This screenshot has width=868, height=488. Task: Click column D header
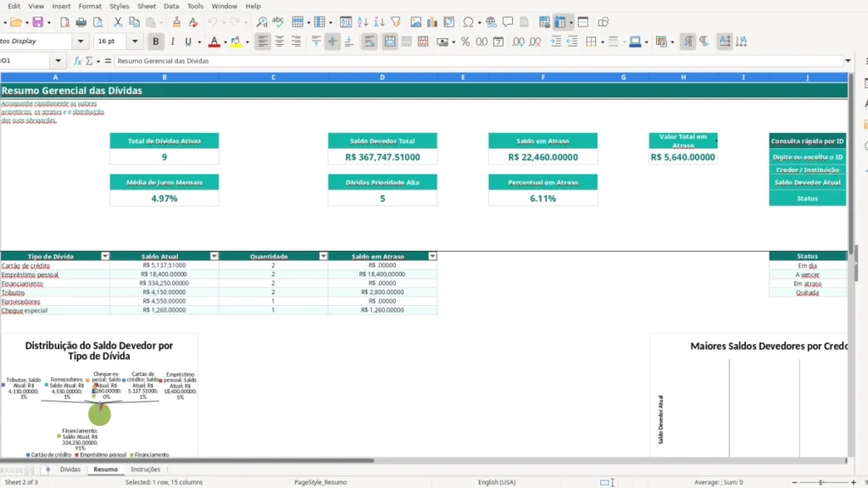[382, 77]
